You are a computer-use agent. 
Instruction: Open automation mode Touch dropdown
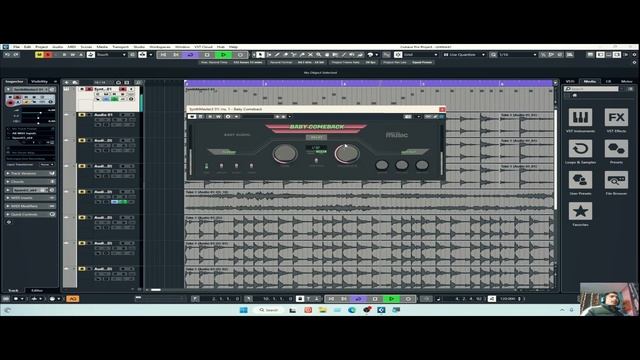tap(111, 55)
